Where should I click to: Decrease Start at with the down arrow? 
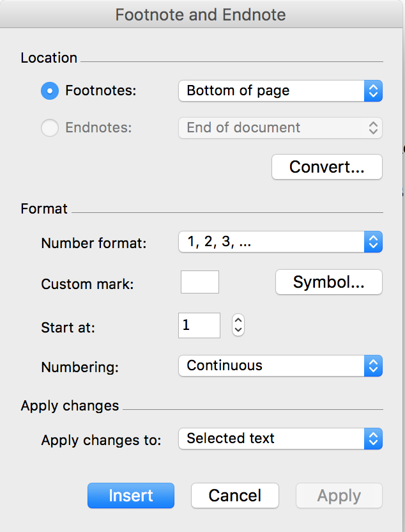click(238, 331)
